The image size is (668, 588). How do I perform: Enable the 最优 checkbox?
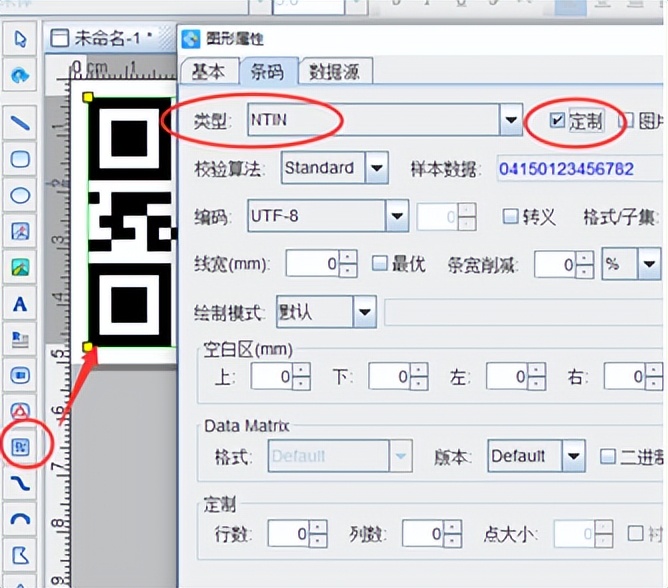click(x=379, y=263)
